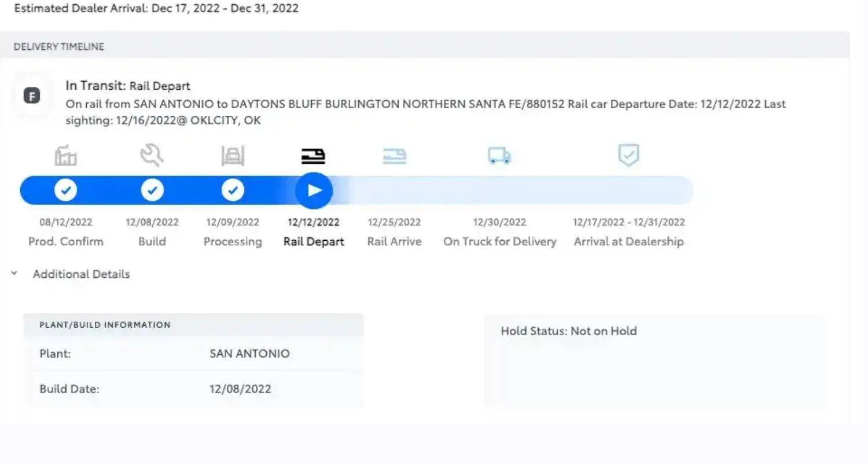Image resolution: width=868 pixels, height=463 pixels.
Task: Click the Processing stage checkmark marker
Action: click(x=233, y=190)
